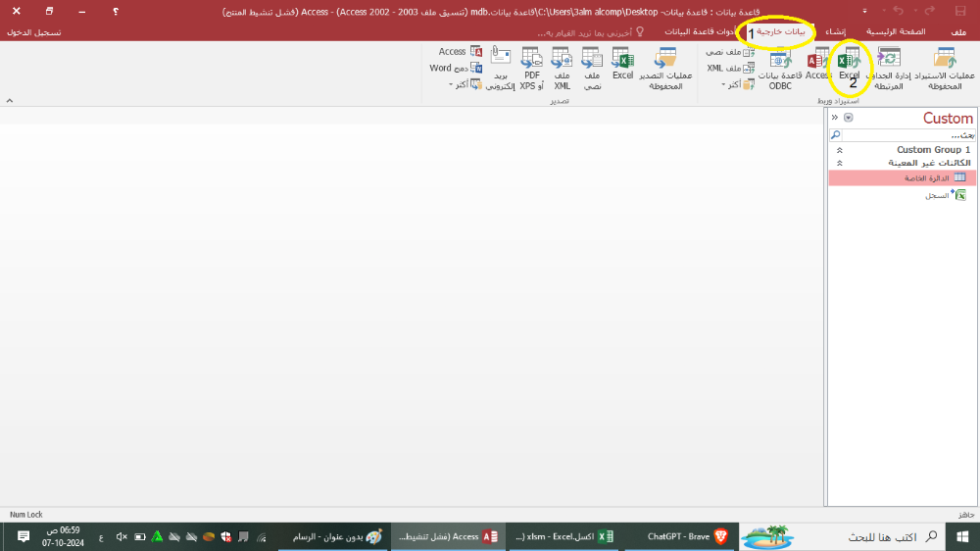
Task: Export to a text file in تصدير group
Action: (592, 69)
